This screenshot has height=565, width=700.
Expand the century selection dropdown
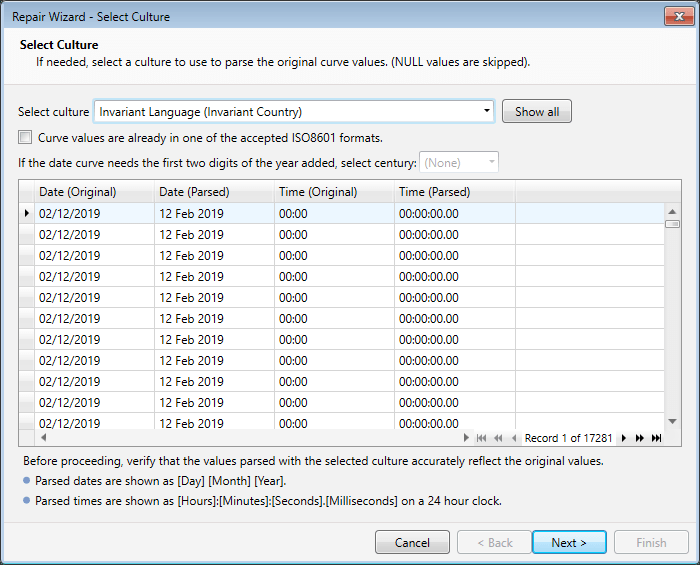460,162
